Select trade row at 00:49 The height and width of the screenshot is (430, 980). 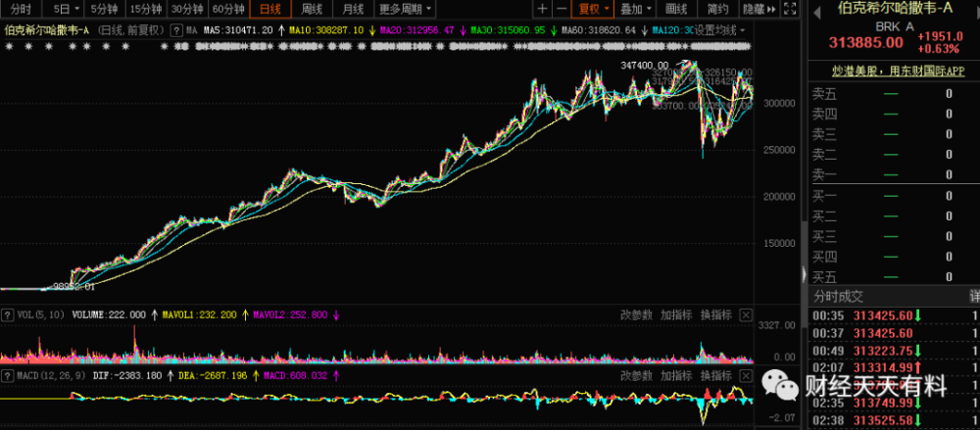[x=893, y=351]
